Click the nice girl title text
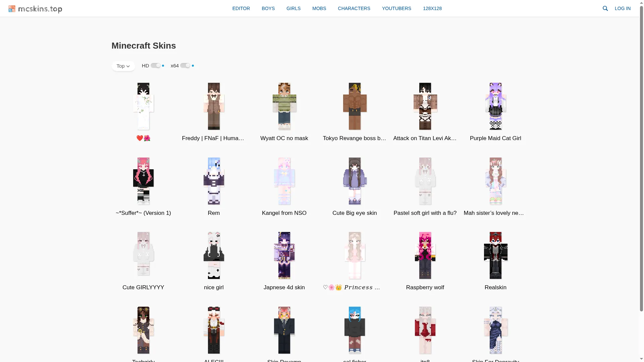The height and width of the screenshot is (362, 644). tap(214, 287)
